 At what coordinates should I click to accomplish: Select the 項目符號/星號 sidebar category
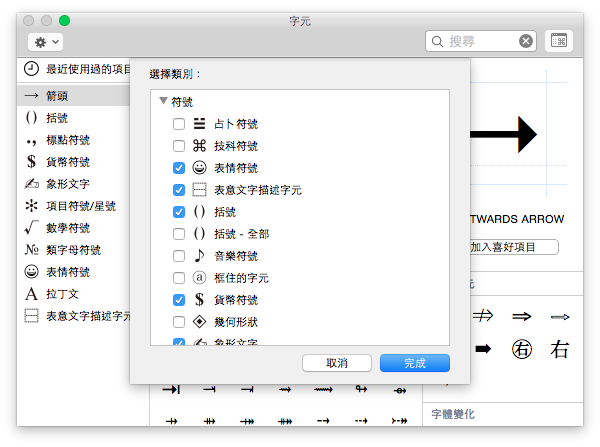[74, 206]
